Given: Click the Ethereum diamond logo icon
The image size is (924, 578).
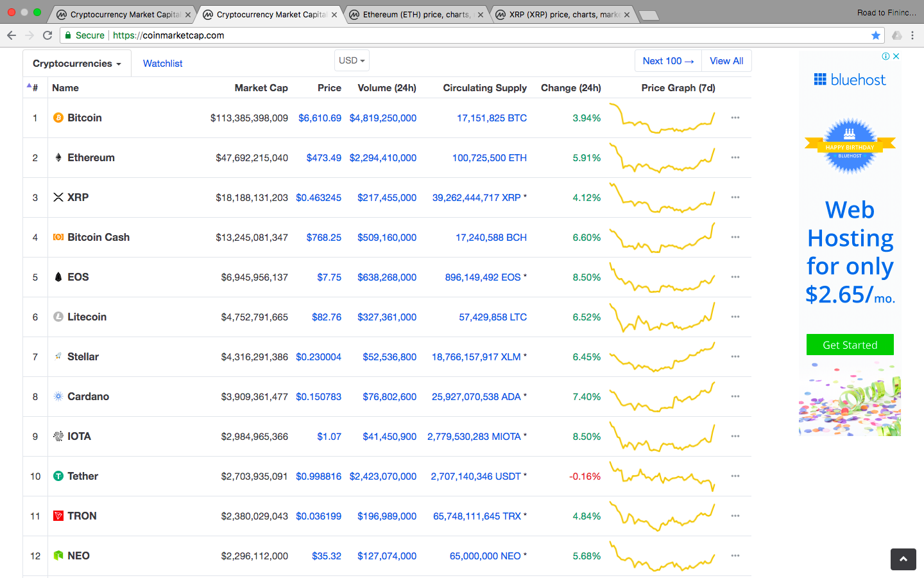Looking at the screenshot, I should coord(58,157).
